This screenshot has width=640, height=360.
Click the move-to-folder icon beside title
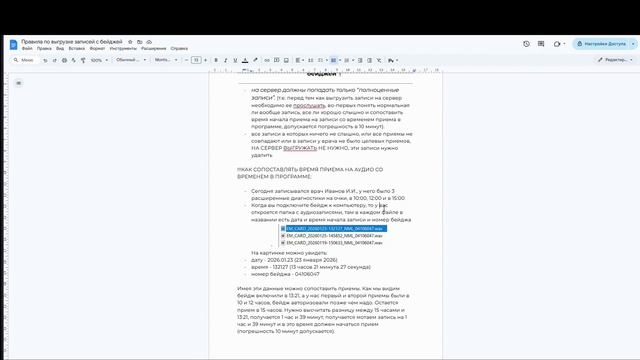(140, 42)
